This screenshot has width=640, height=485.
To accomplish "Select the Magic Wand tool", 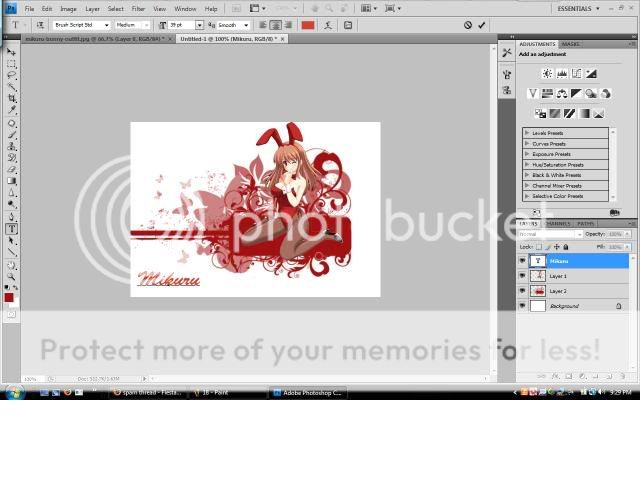I will pyautogui.click(x=11, y=87).
